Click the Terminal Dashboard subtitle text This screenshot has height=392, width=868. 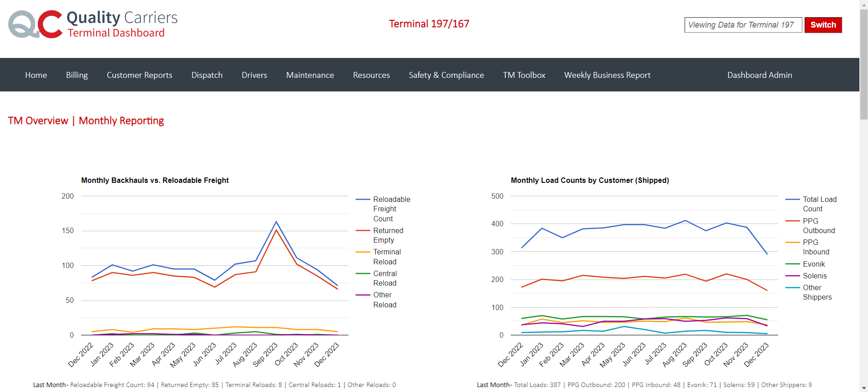coord(116,33)
